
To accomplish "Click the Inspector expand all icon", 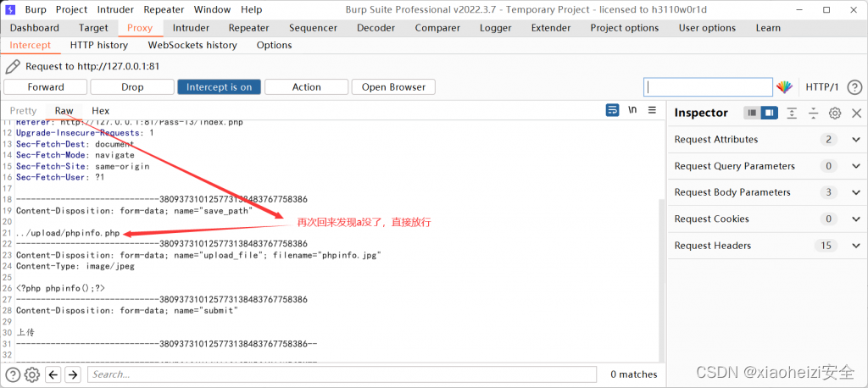I will point(793,113).
